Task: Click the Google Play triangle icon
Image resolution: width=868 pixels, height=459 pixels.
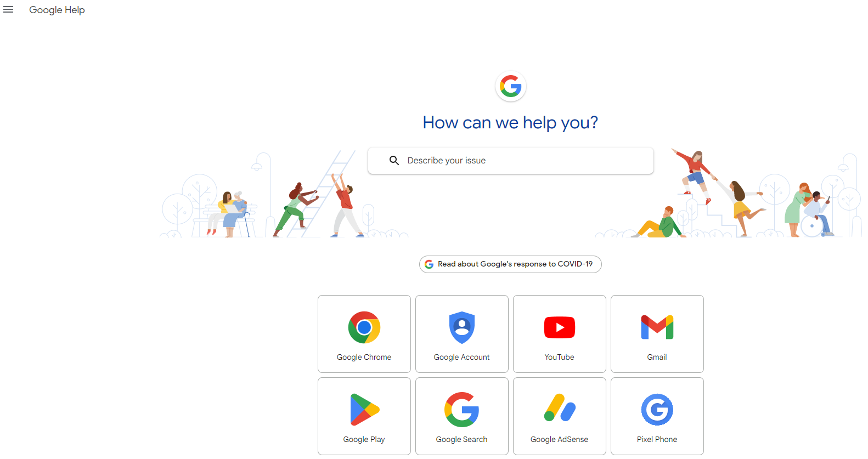Action: (x=365, y=410)
